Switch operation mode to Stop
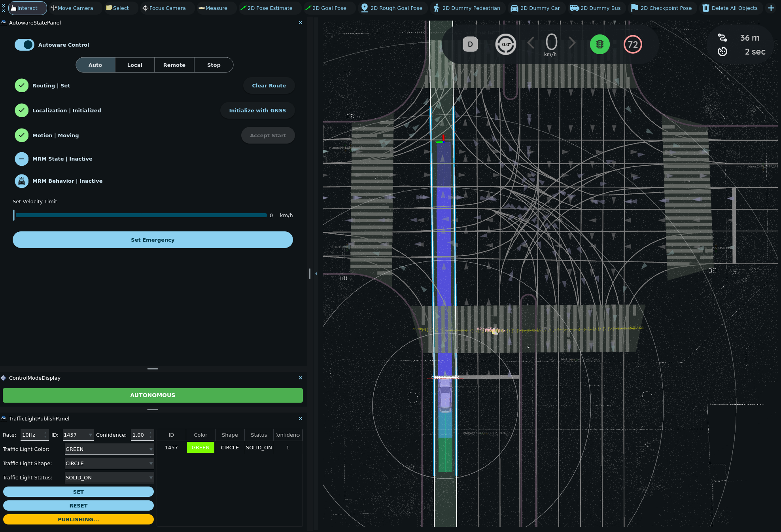 pos(214,65)
